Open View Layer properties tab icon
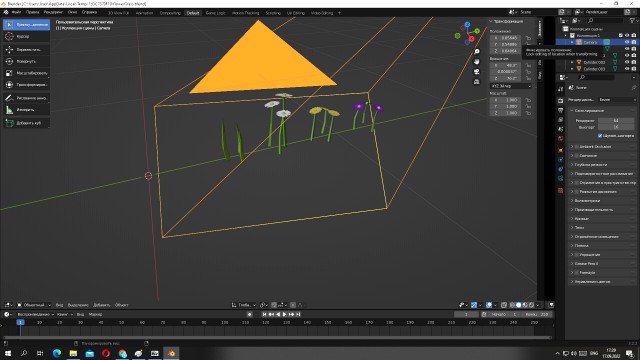Image resolution: width=640 pixels, height=360 pixels. [x=560, y=120]
